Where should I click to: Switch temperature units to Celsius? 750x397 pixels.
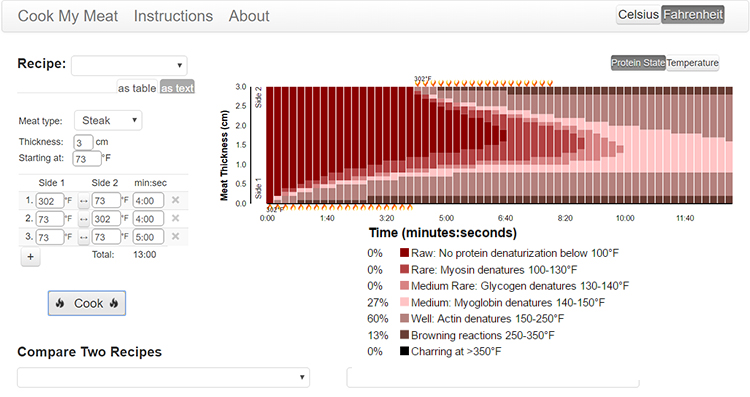(638, 15)
